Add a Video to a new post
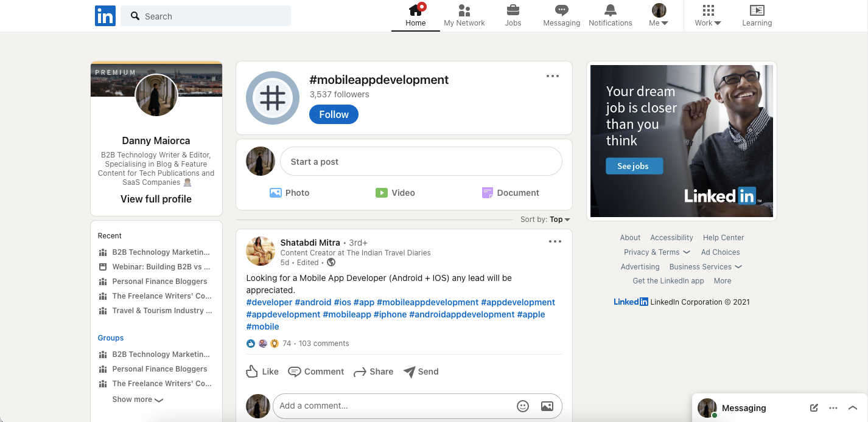This screenshot has width=868, height=422. [395, 193]
